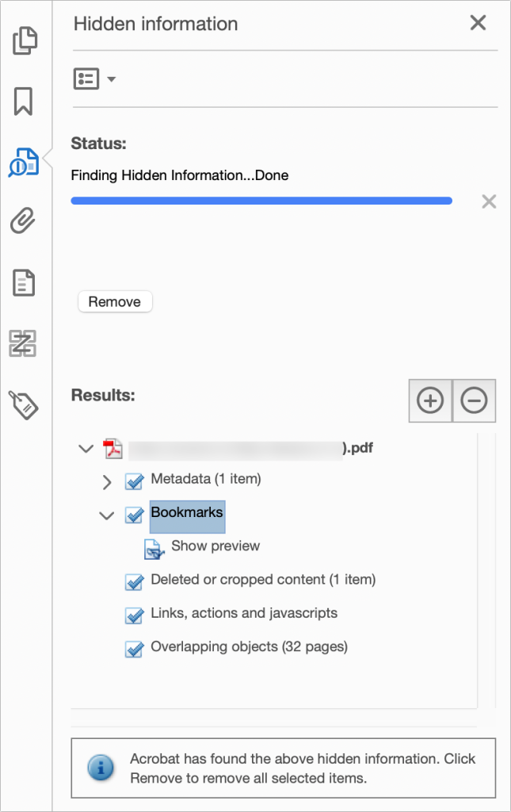The width and height of the screenshot is (511, 812).
Task: Click the Show preview icon under Bookmarks
Action: (154, 550)
